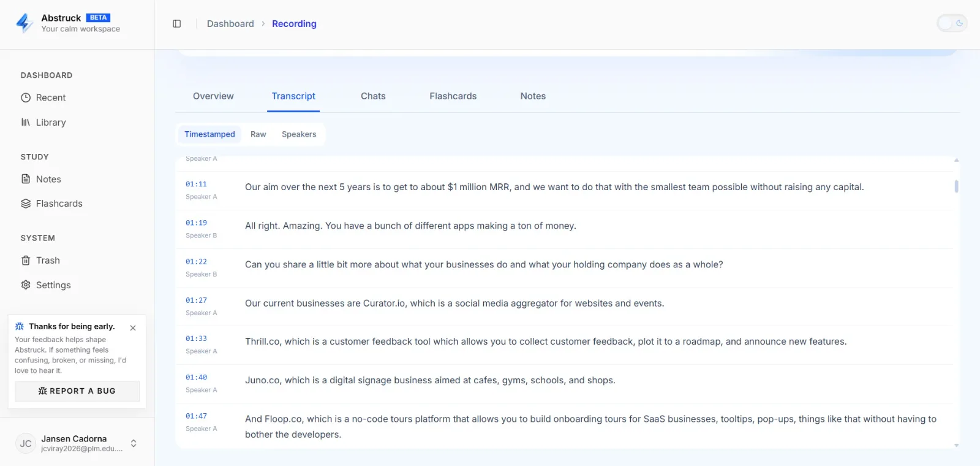980x466 pixels.
Task: Switch transcript view to Speakers
Action: tap(299, 134)
